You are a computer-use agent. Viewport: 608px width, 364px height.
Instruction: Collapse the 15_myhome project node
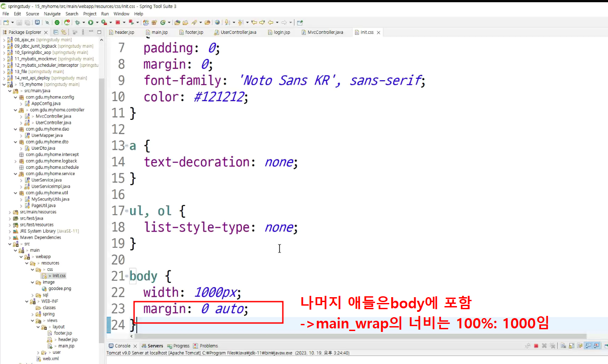click(4, 84)
